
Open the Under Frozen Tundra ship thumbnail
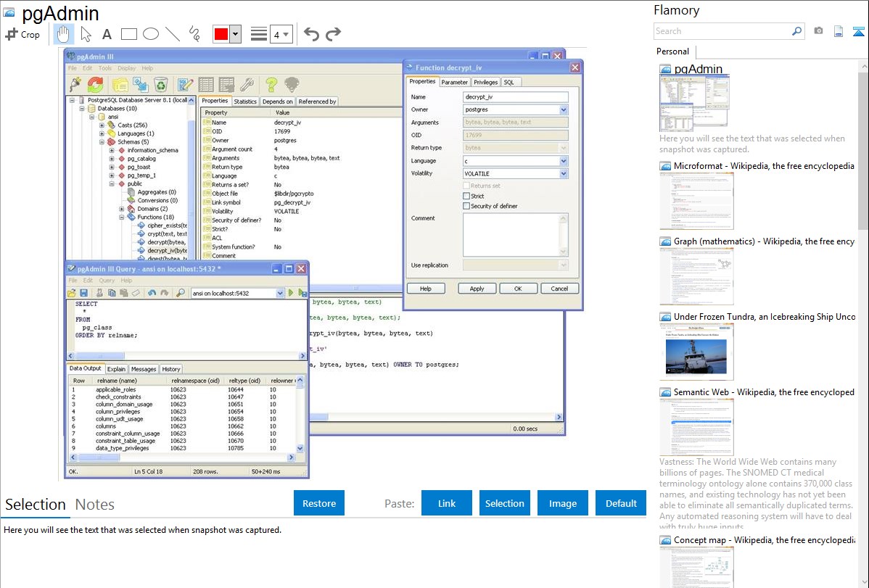[696, 352]
